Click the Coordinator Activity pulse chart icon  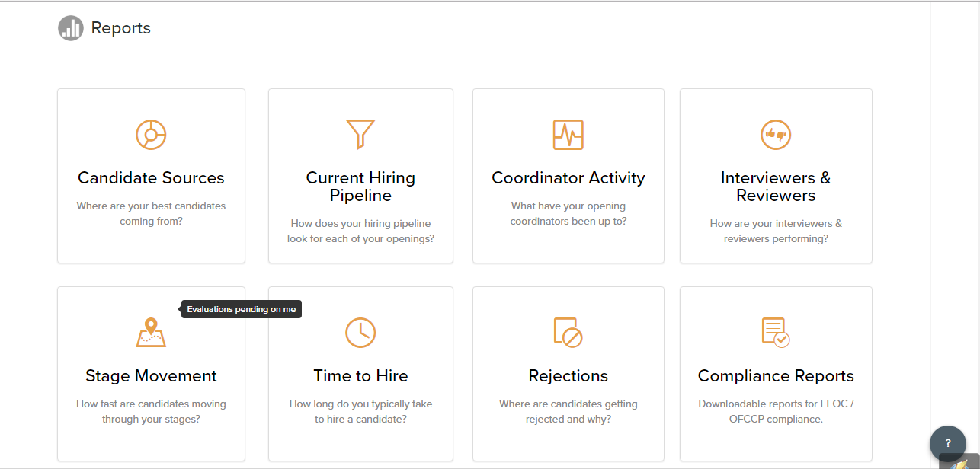click(x=568, y=135)
